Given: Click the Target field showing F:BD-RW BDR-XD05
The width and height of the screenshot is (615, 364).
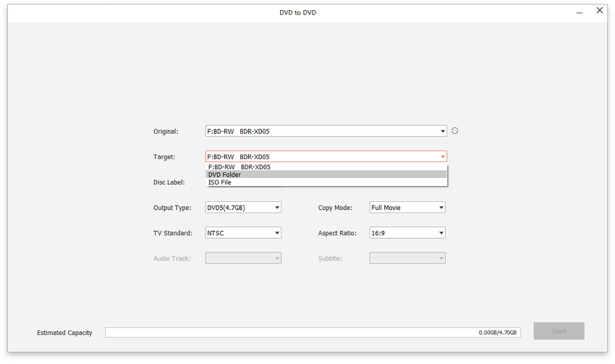Looking at the screenshot, I should (x=318, y=157).
